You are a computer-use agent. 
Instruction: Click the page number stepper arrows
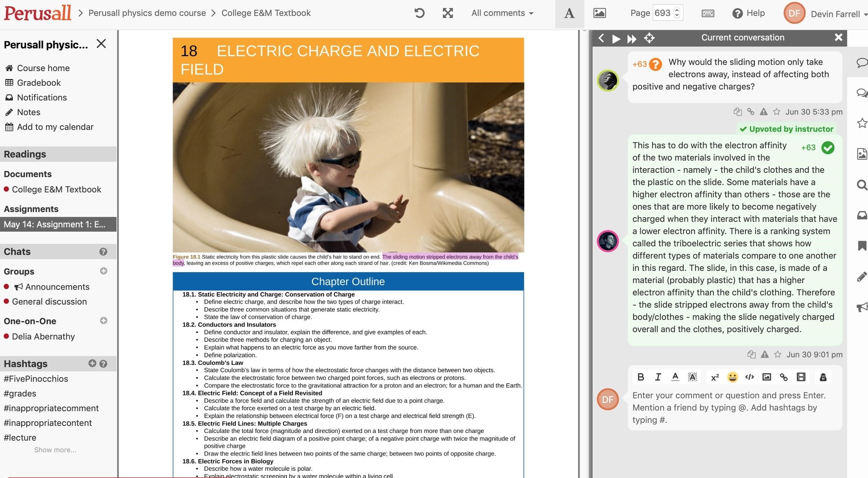click(677, 13)
